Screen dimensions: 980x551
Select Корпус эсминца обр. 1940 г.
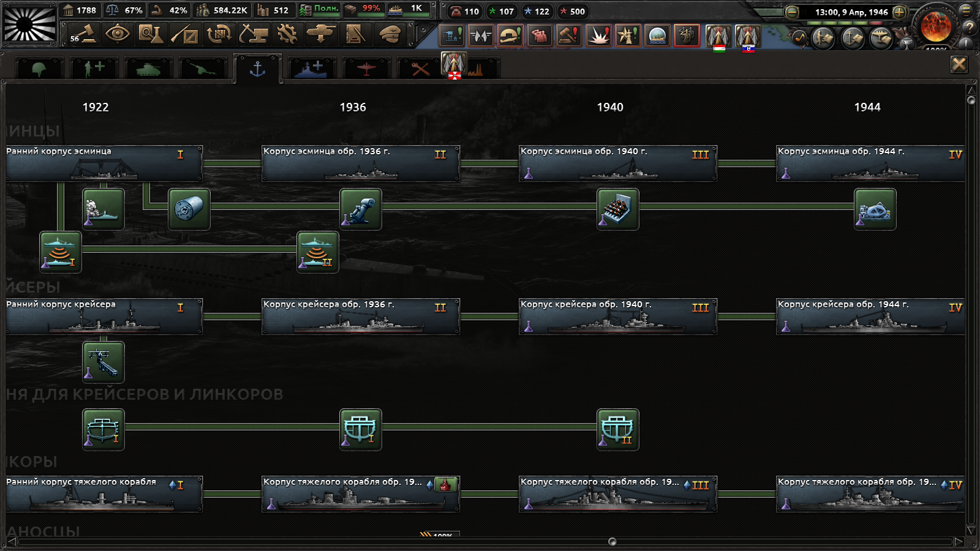[x=618, y=163]
